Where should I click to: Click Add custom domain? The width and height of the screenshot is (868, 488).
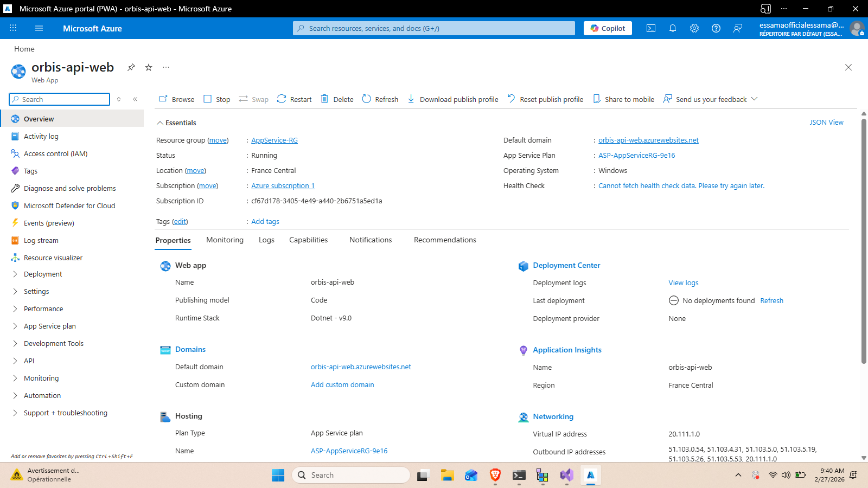tap(342, 385)
